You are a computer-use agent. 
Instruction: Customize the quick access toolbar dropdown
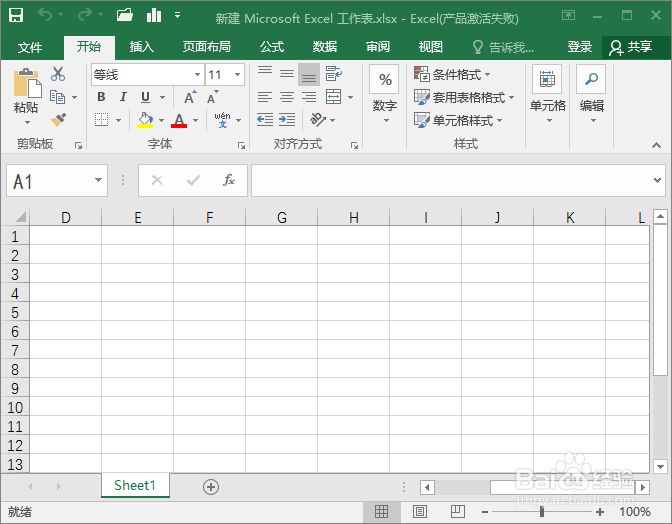177,15
